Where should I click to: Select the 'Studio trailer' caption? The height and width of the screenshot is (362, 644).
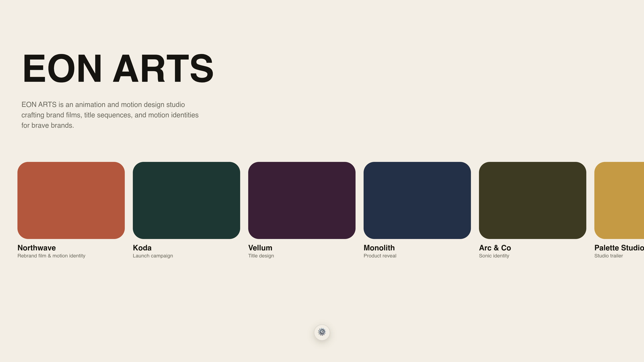[609, 256]
